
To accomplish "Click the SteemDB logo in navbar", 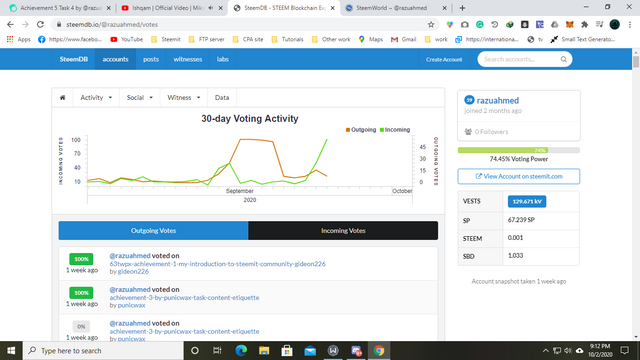I will (73, 59).
